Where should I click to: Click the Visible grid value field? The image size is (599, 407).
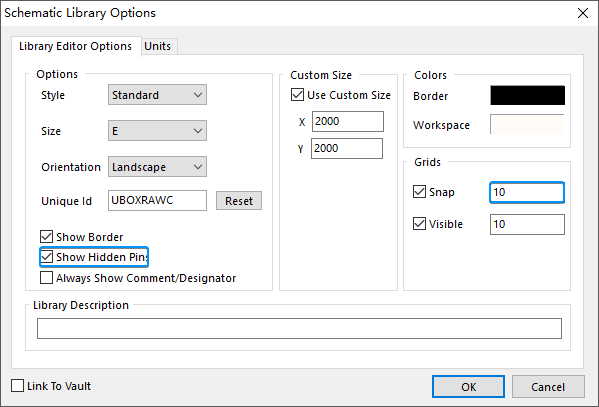(x=527, y=224)
